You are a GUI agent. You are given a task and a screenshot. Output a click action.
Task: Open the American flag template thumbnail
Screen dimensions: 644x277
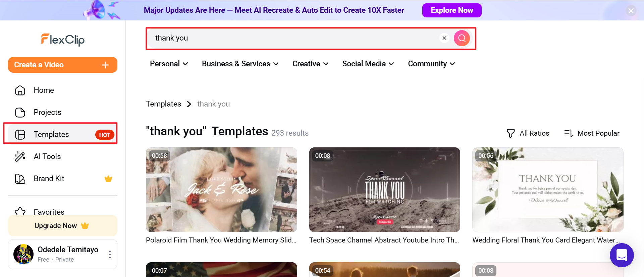tap(221, 270)
